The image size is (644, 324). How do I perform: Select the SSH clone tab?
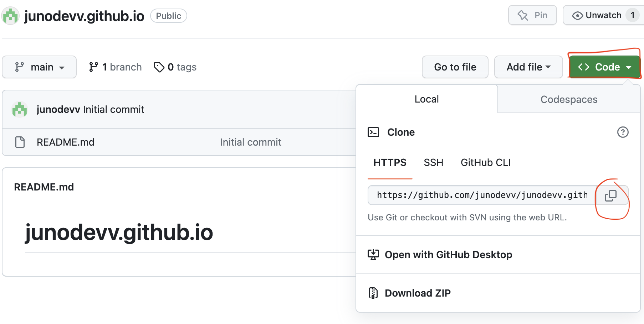pyautogui.click(x=433, y=163)
